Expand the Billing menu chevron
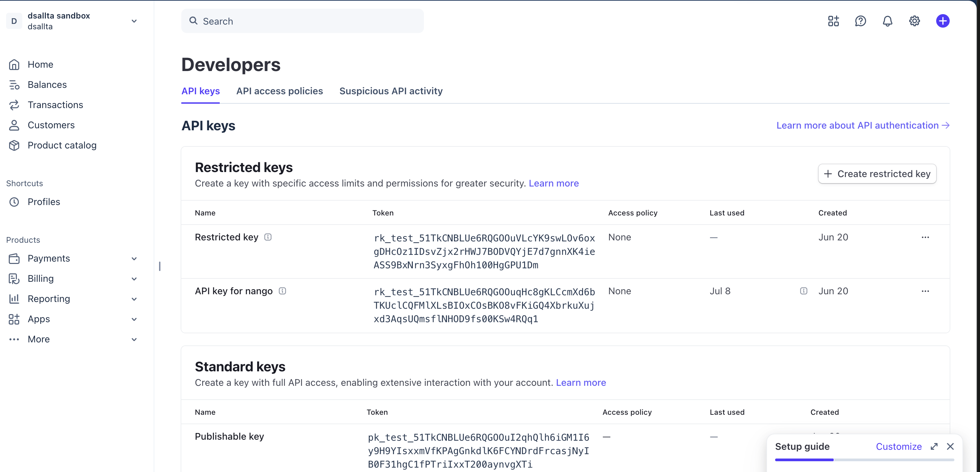 tap(134, 279)
